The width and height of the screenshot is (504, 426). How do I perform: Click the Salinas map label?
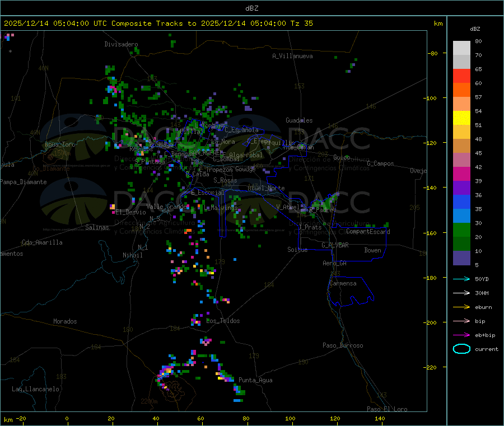[97, 227]
